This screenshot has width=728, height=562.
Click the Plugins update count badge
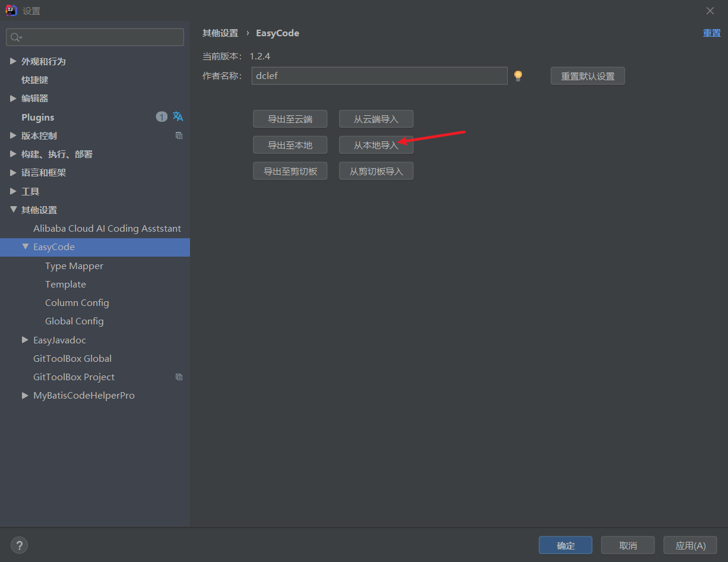click(x=162, y=117)
